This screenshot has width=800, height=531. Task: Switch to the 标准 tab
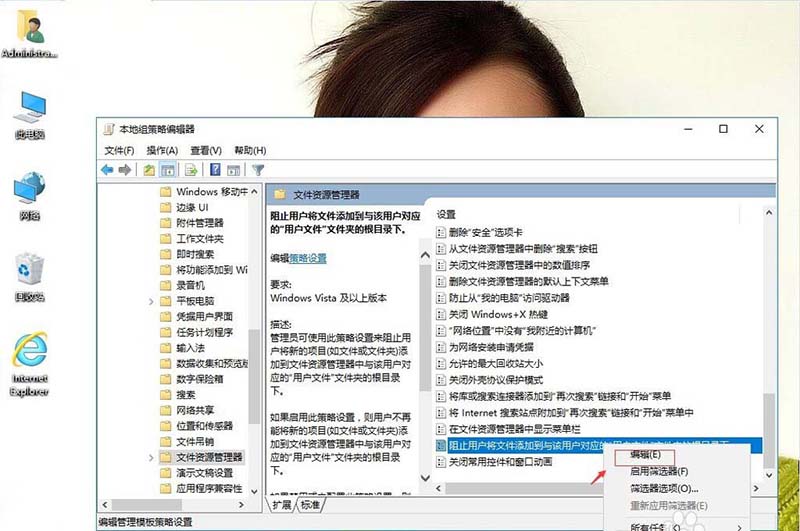coord(310,505)
